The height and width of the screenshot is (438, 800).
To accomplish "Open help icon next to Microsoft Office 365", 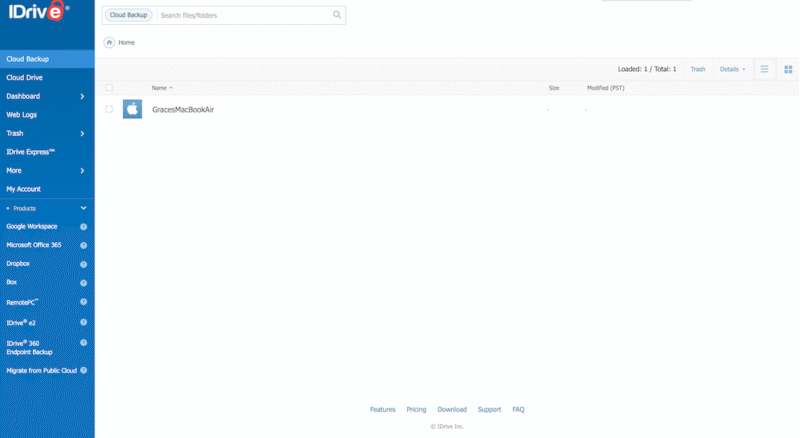I will pos(84,246).
